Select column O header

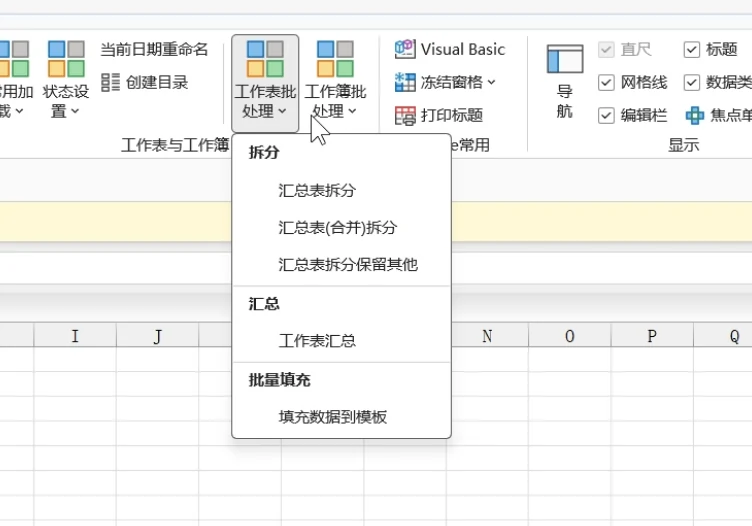coord(569,336)
